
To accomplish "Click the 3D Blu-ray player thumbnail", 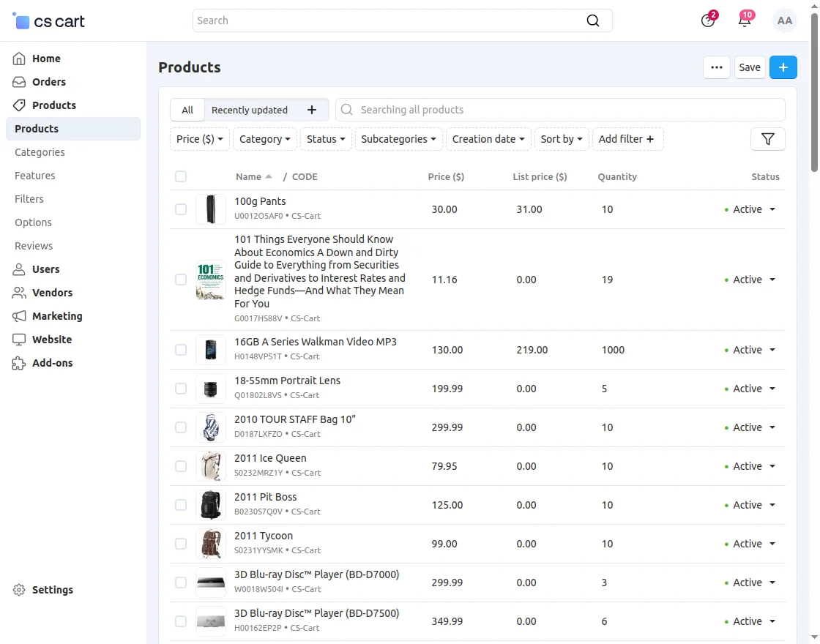I will coord(210,583).
